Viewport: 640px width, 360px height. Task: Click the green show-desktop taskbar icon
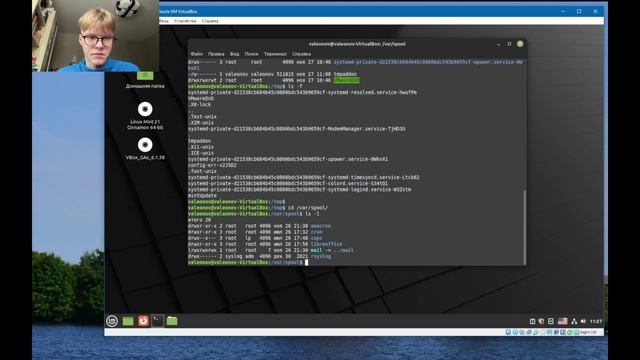pyautogui.click(x=128, y=321)
